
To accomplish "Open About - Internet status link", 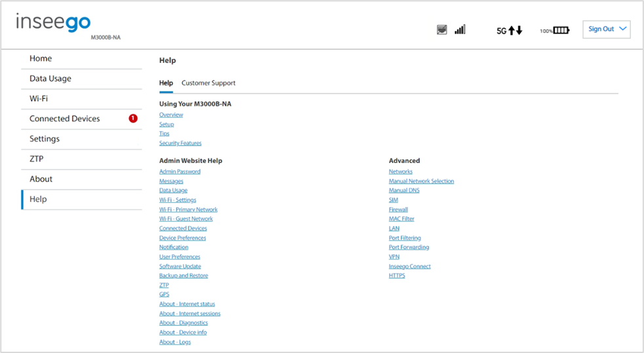I will [x=188, y=305].
